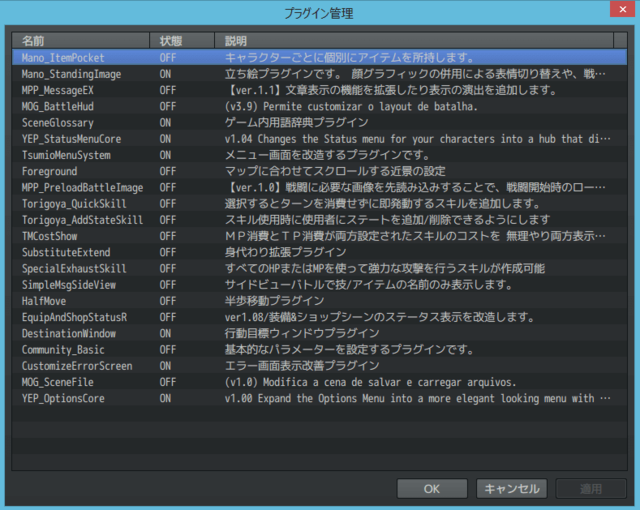
Task: Select the TMCostShow plugin row
Action: (320, 236)
